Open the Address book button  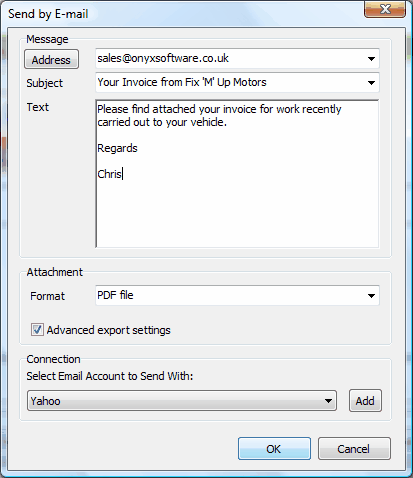point(51,59)
